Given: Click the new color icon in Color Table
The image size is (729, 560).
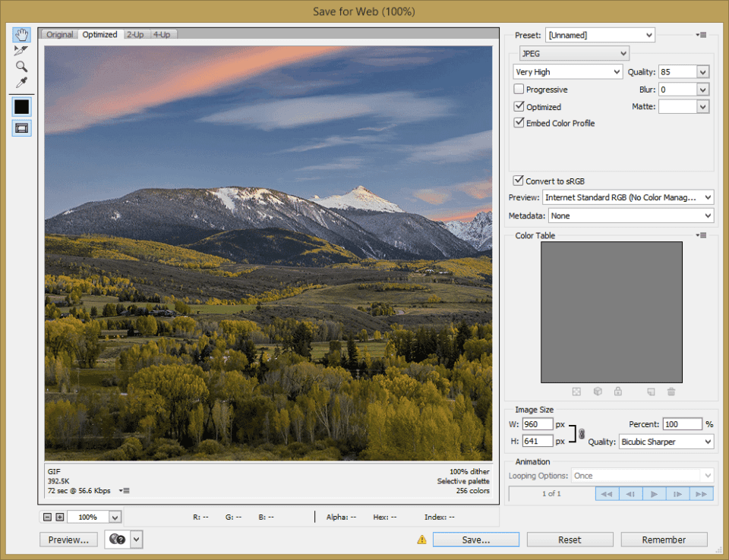Looking at the screenshot, I should (651, 392).
